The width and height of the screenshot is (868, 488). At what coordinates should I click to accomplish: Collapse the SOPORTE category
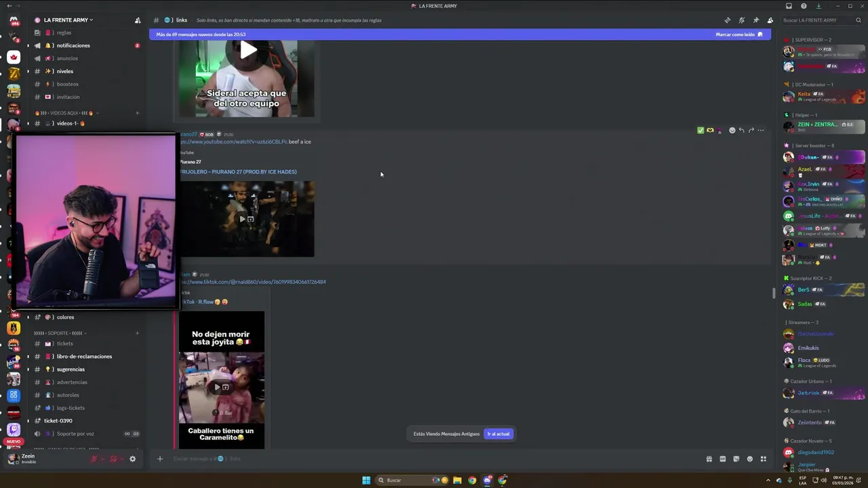click(x=60, y=333)
